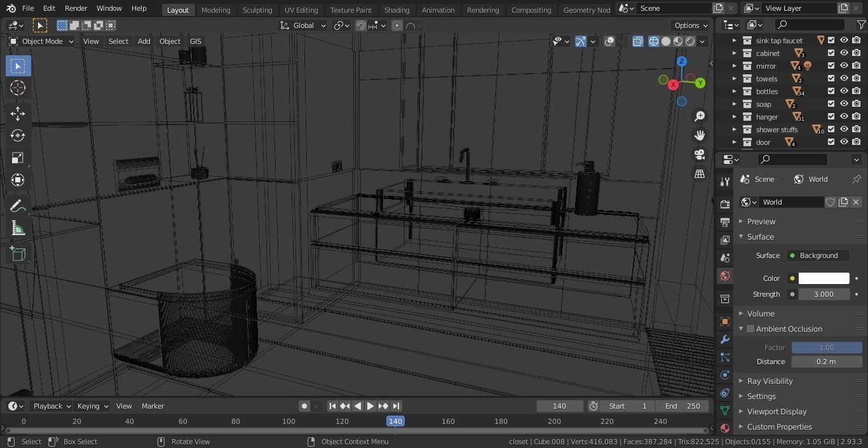Expand the shower stuffs collection
Screen dimensions: 868x448
click(x=734, y=129)
